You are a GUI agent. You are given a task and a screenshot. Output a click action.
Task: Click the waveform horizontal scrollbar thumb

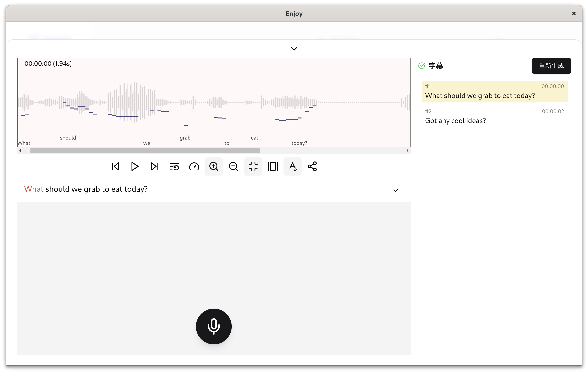(145, 151)
